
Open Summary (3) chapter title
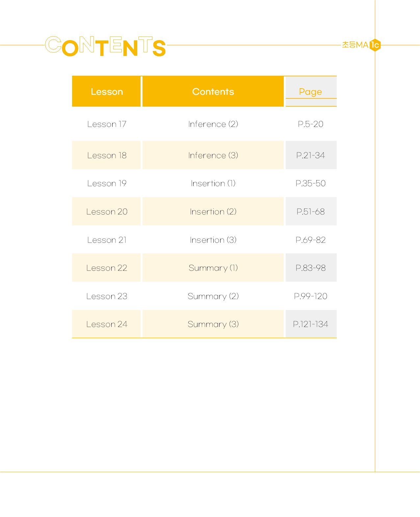(x=213, y=324)
